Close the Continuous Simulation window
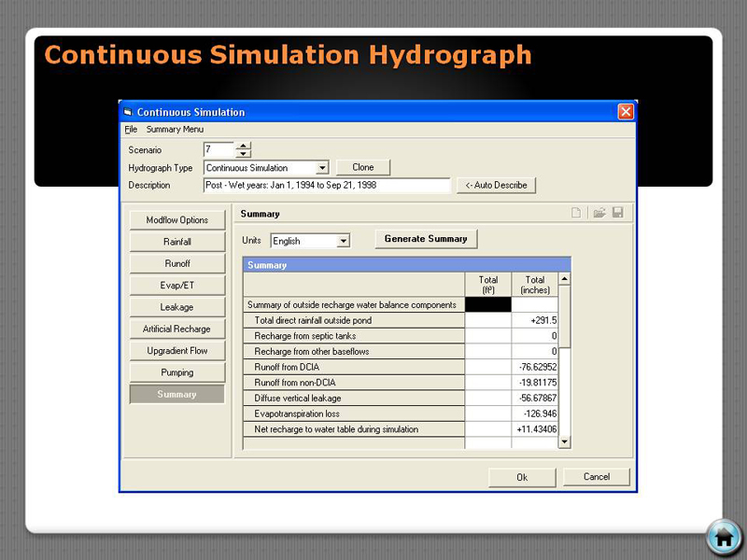The height and width of the screenshot is (560, 747). 626,112
